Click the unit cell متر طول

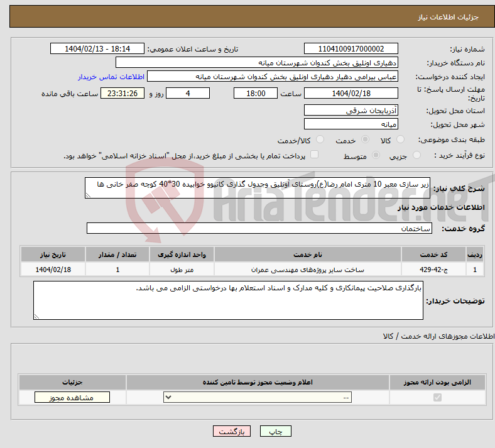[182, 270]
